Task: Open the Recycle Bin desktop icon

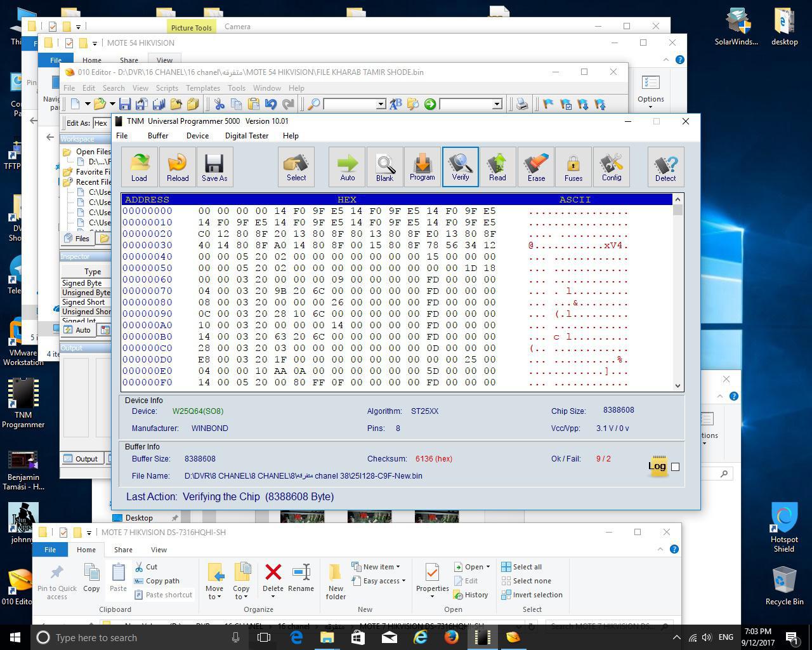Action: pos(784,585)
